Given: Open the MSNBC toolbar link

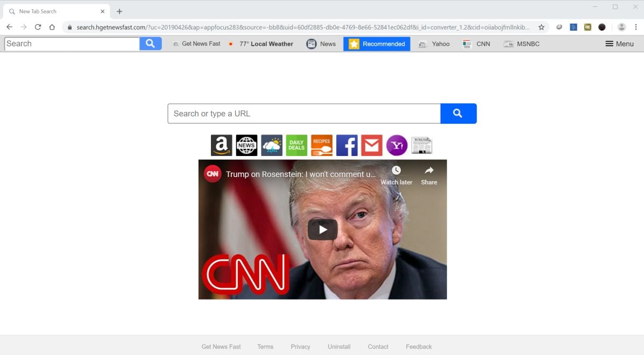Looking at the screenshot, I should [522, 44].
